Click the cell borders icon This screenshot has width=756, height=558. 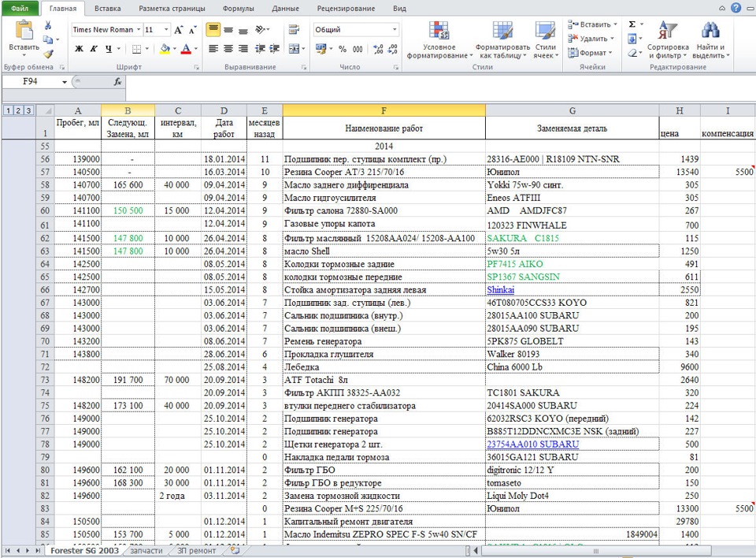136,49
